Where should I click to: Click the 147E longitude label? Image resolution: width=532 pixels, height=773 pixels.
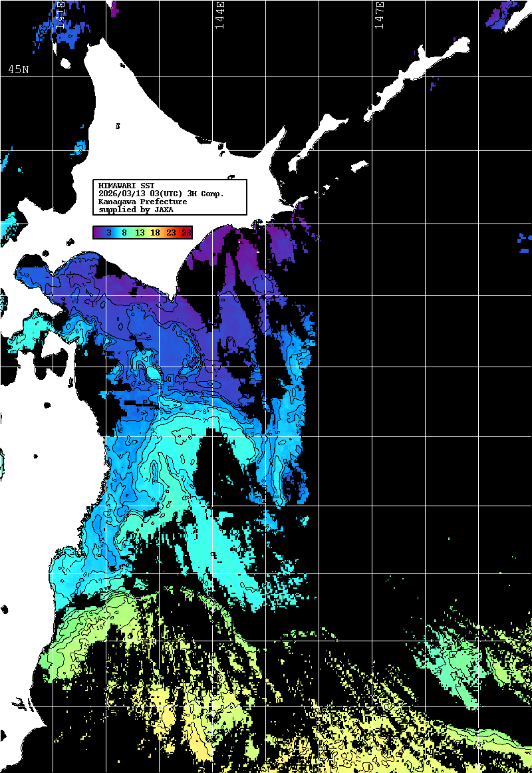(379, 15)
